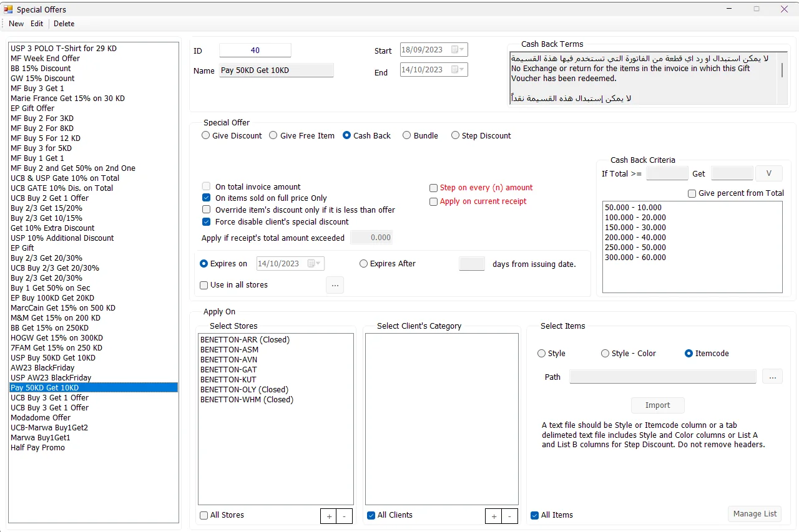This screenshot has height=532, width=799.
Task: Click the days from issuing date field
Action: (x=472, y=264)
